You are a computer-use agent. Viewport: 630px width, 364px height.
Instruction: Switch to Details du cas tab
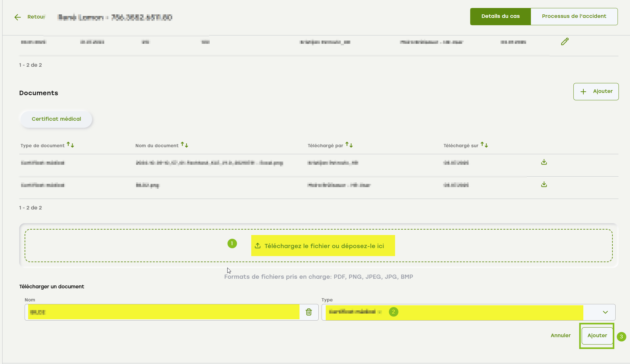501,16
